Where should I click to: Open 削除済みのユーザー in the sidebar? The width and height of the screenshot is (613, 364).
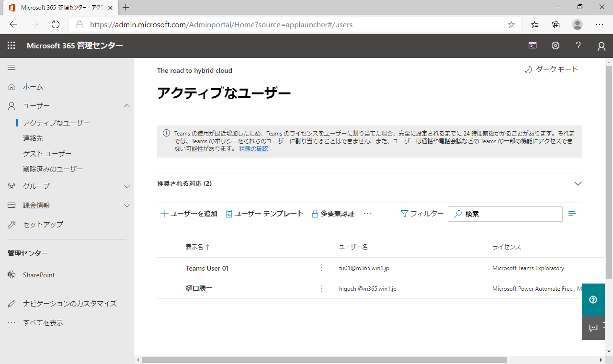[53, 169]
